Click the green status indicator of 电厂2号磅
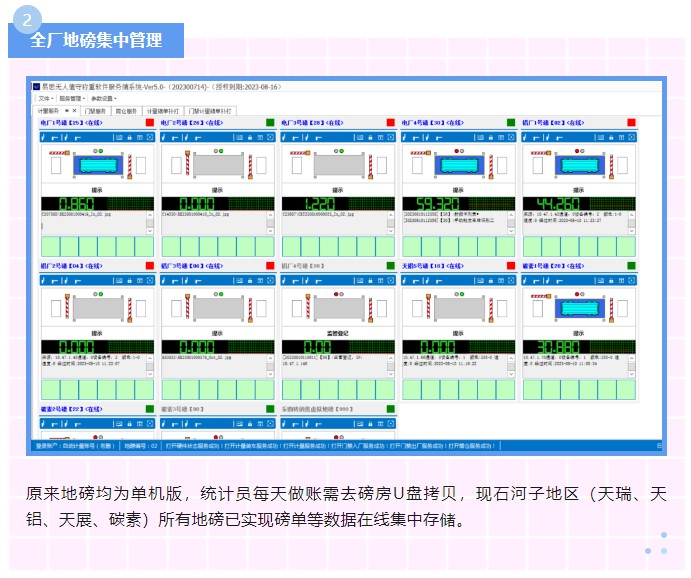The image size is (691, 578). click(x=270, y=123)
